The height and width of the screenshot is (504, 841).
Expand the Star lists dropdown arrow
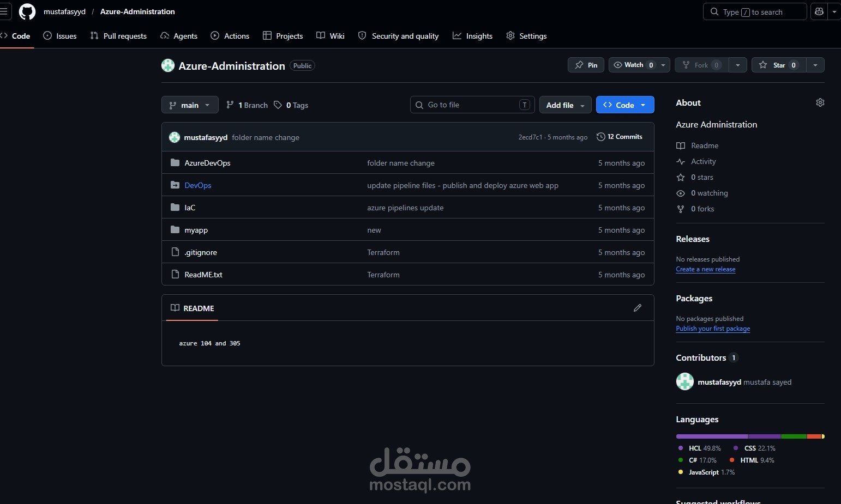815,65
